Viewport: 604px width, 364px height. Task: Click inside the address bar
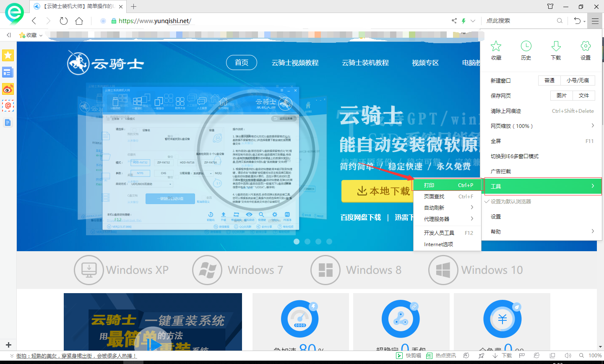click(x=210, y=20)
